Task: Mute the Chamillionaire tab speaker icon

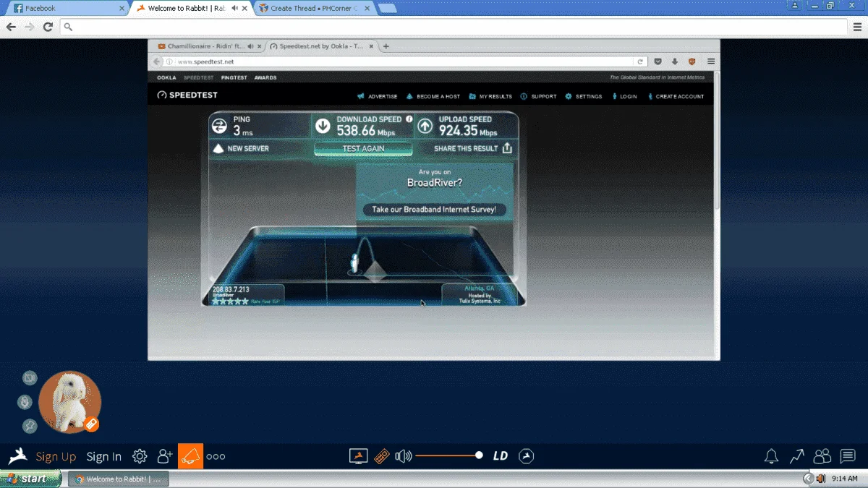Action: coord(250,46)
